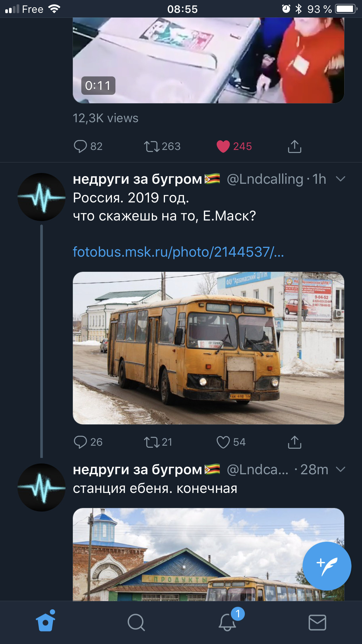Open options chevron on the 28m tweet
Screen dimensions: 362x644
[x=340, y=469]
